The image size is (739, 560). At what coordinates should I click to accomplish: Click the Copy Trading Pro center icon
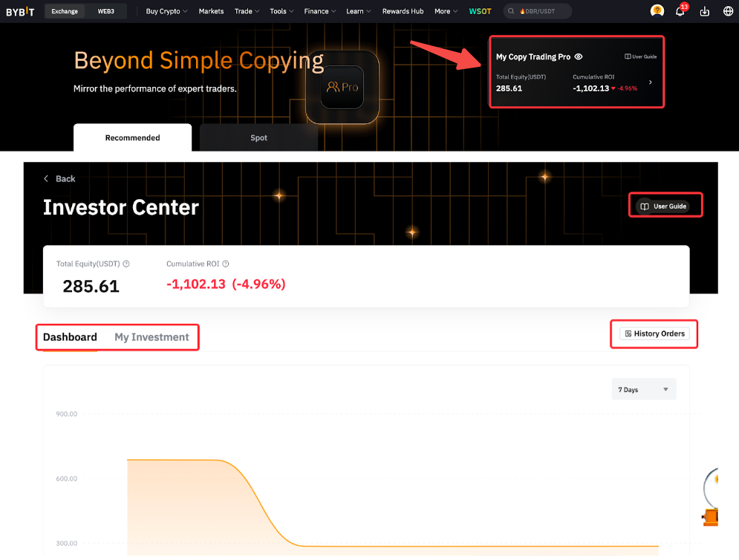[x=342, y=87]
